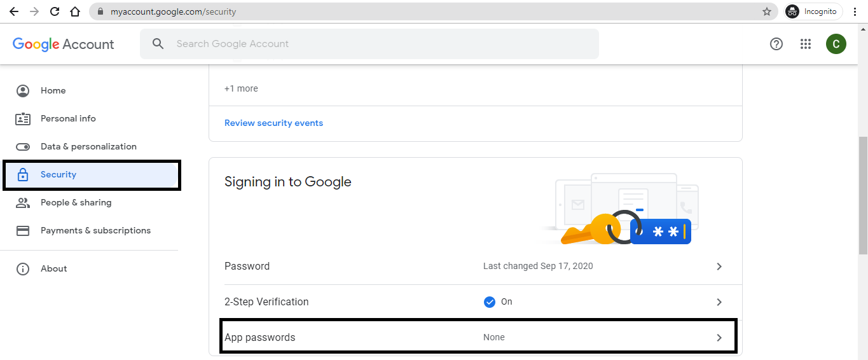Open 2-Step Verification row chevron
This screenshot has height=360, width=868.
[x=719, y=302]
